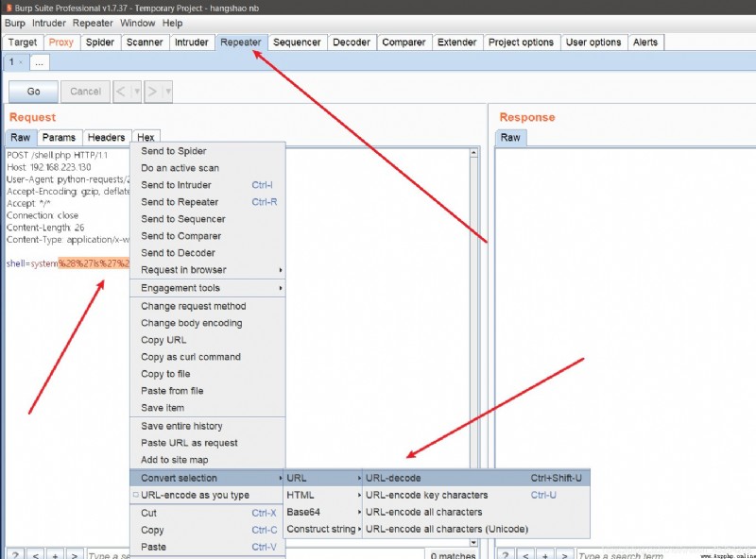Switch to the Extender tab
Screen dimensions: 756x559
456,42
